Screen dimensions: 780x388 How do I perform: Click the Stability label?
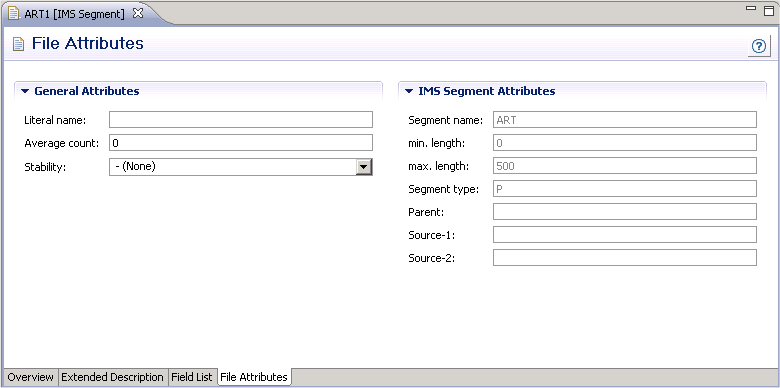45,167
